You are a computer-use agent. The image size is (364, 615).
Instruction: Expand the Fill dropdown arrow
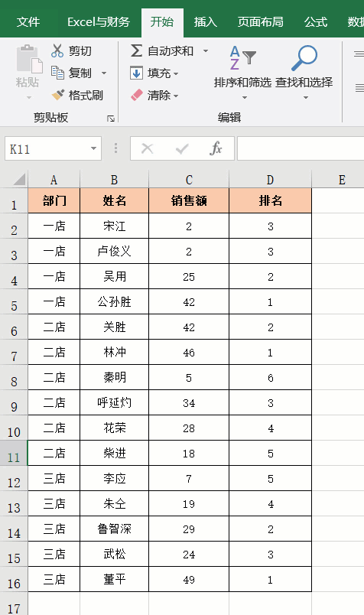(x=176, y=73)
